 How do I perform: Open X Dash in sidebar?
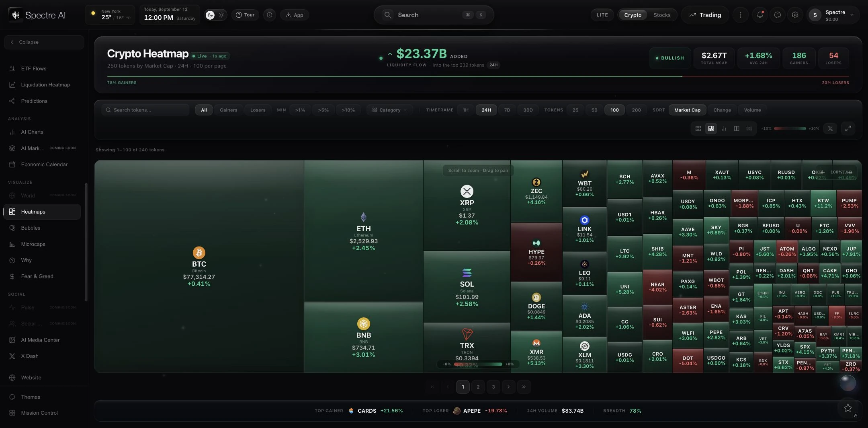42,356
